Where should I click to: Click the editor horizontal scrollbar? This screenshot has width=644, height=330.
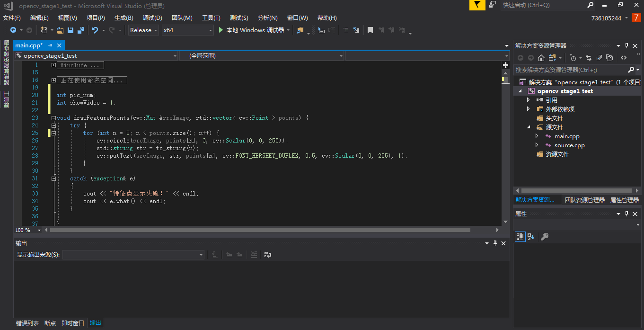click(260, 230)
